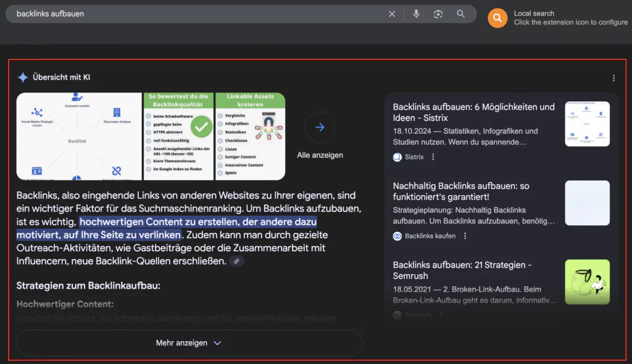The height and width of the screenshot is (364, 632).
Task: Click the orange Local search extension icon
Action: click(497, 18)
